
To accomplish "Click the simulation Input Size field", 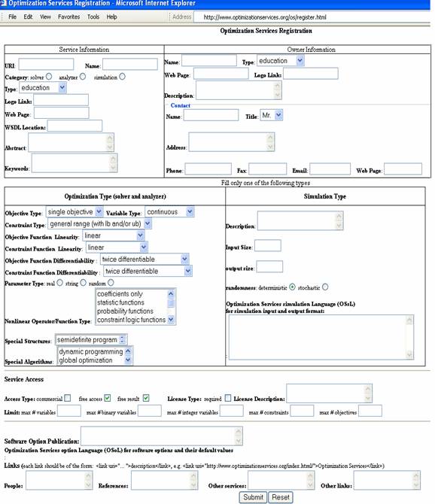I will (268, 245).
